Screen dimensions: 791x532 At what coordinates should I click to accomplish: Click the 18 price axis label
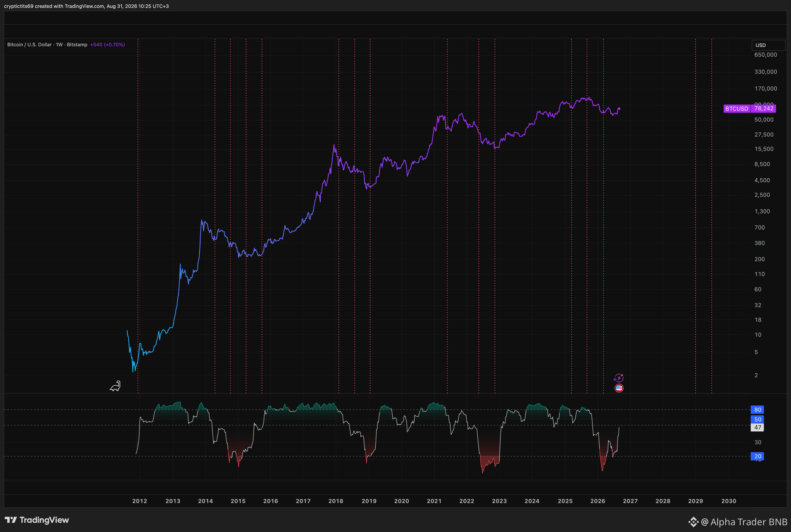click(758, 320)
